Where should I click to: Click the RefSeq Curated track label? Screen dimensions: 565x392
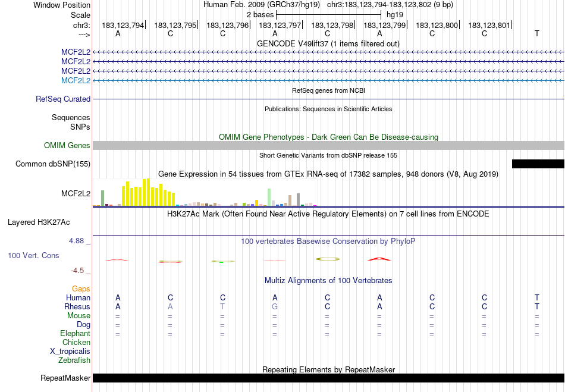tap(63, 99)
